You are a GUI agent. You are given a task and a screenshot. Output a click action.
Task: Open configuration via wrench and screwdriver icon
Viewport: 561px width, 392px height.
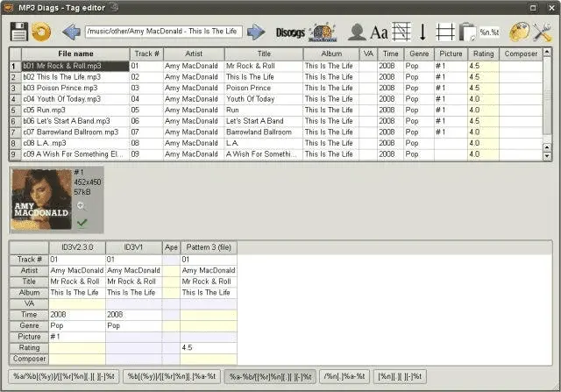coord(542,32)
